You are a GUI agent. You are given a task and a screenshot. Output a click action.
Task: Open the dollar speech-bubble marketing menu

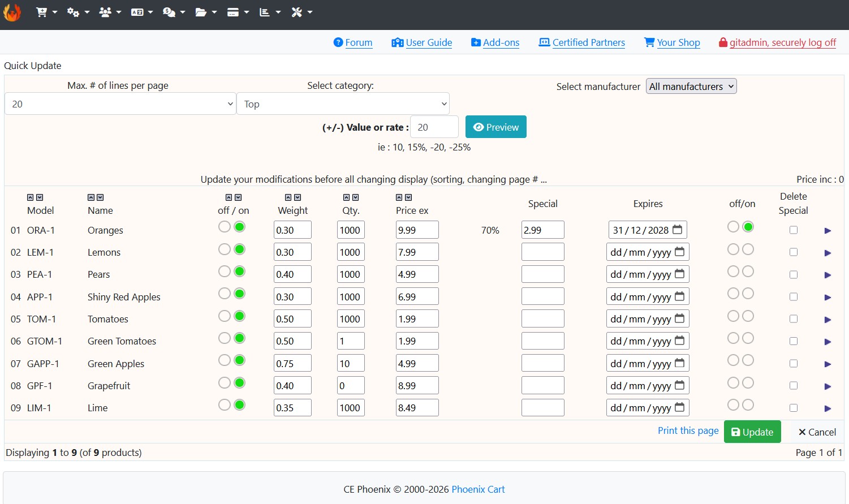click(174, 12)
